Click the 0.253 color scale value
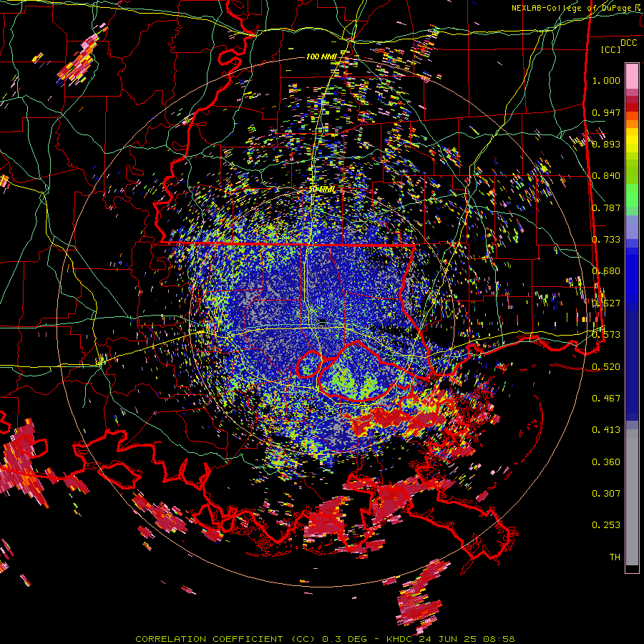Screen dimensions: 644x644 click(x=606, y=525)
